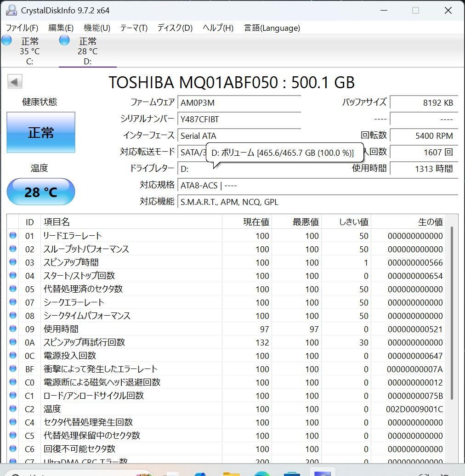Click the ファームウェア field AM0P3M
Screen dimensions: 465x476
pos(239,102)
